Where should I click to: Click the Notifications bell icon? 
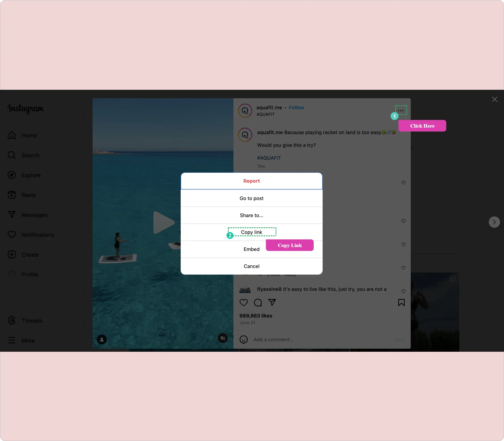pos(12,234)
